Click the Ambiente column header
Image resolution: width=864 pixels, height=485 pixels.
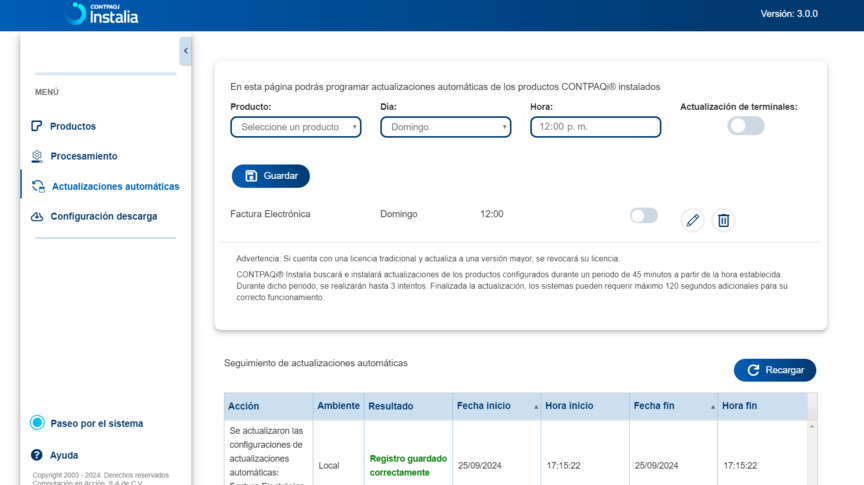point(338,406)
